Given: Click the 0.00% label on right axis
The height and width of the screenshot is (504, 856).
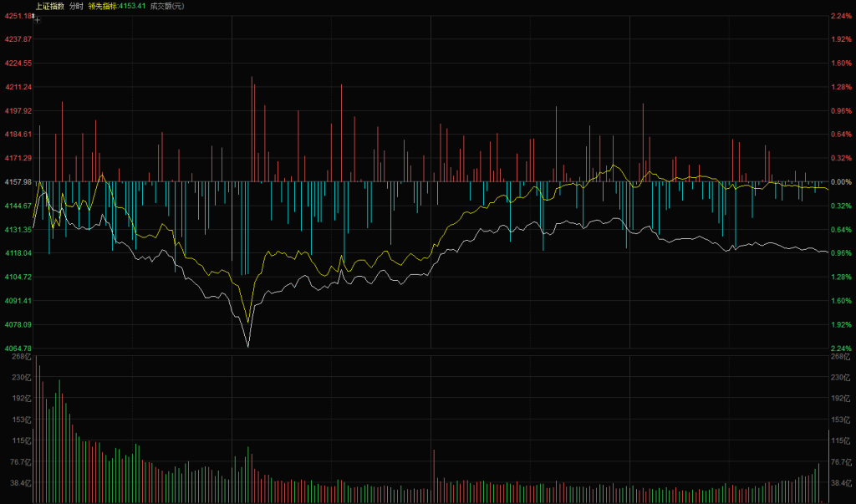Looking at the screenshot, I should 841,181.
